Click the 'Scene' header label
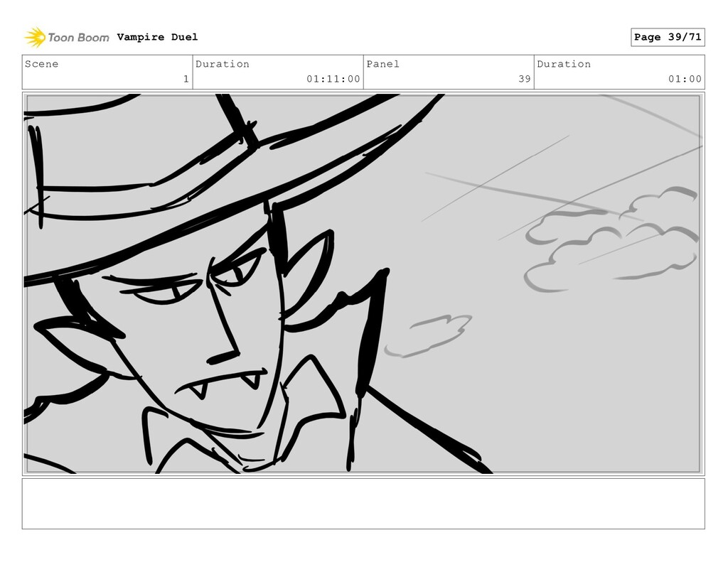This screenshot has height=562, width=728. pos(42,64)
